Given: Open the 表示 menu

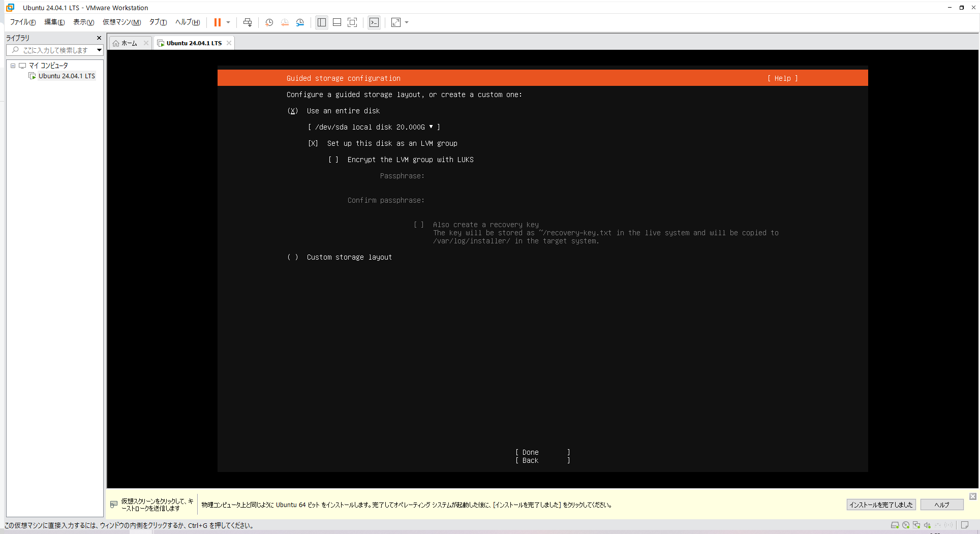Looking at the screenshot, I should 83,22.
